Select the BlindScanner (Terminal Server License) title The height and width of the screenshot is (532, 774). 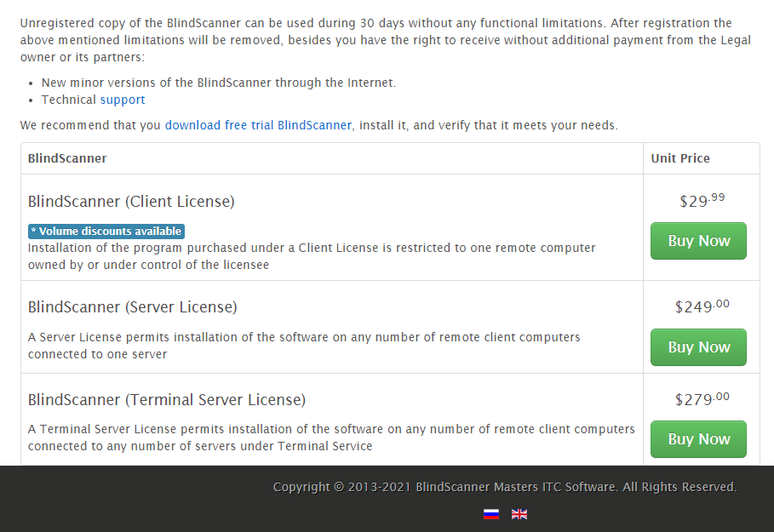click(167, 400)
